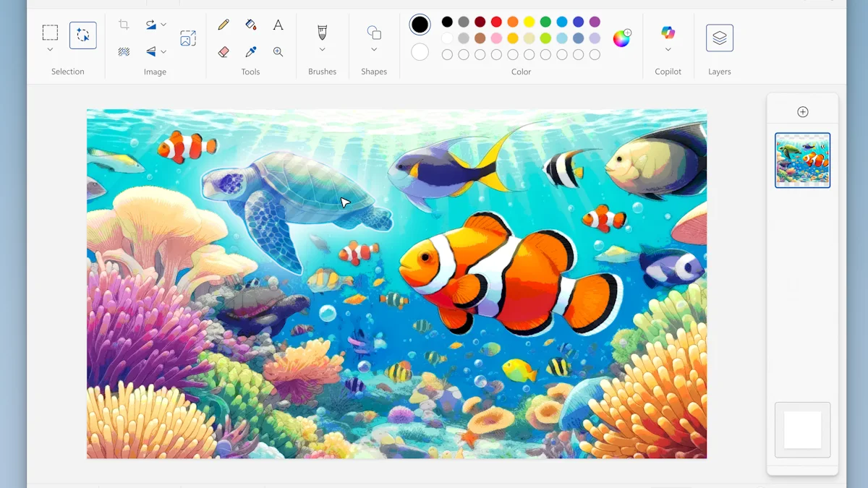Select the white secondary color circle
Viewport: 868px width, 488px height.
[420, 52]
